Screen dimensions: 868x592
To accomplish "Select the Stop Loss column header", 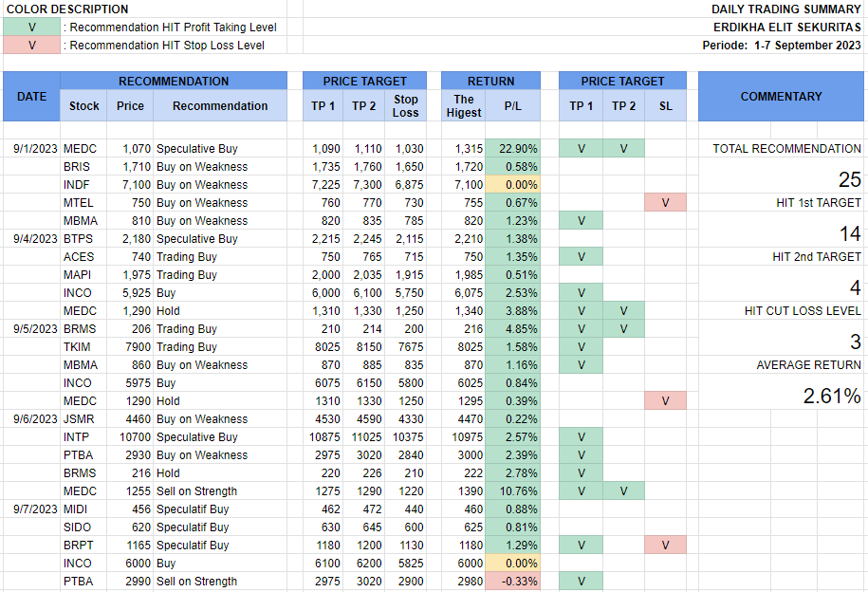I will point(405,106).
